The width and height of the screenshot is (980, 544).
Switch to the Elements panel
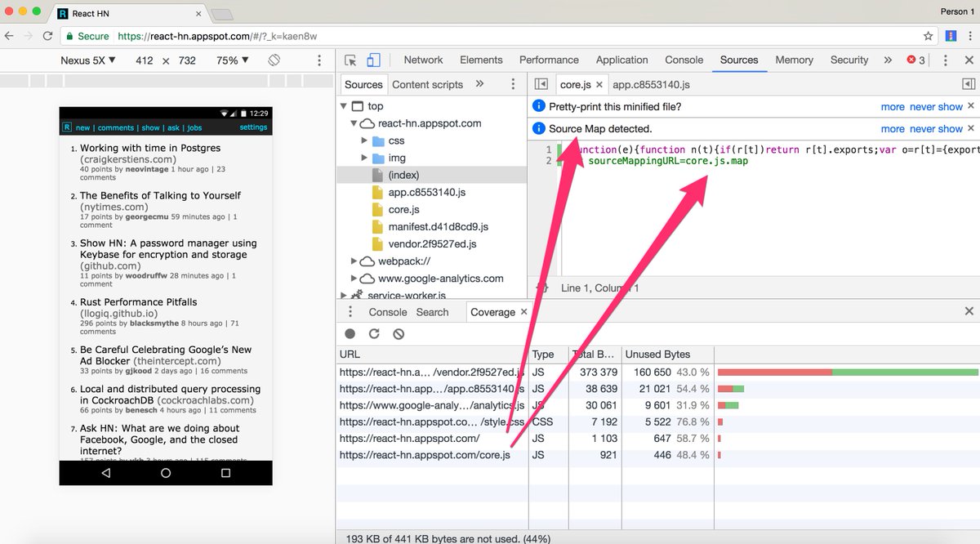[x=481, y=60]
